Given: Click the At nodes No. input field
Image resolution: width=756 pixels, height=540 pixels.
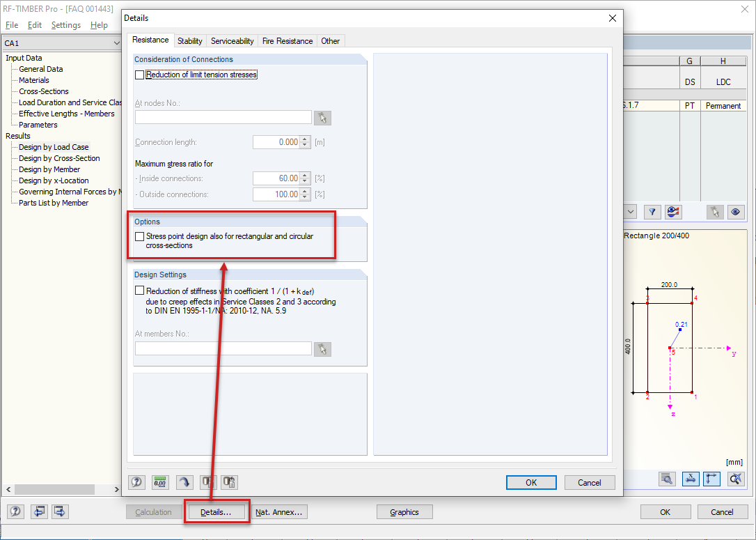Looking at the screenshot, I should [223, 117].
